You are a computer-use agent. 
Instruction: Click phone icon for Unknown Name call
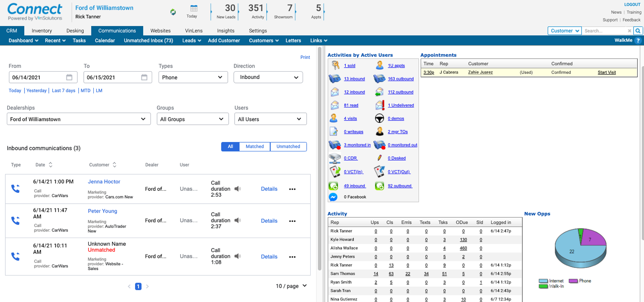point(15,256)
